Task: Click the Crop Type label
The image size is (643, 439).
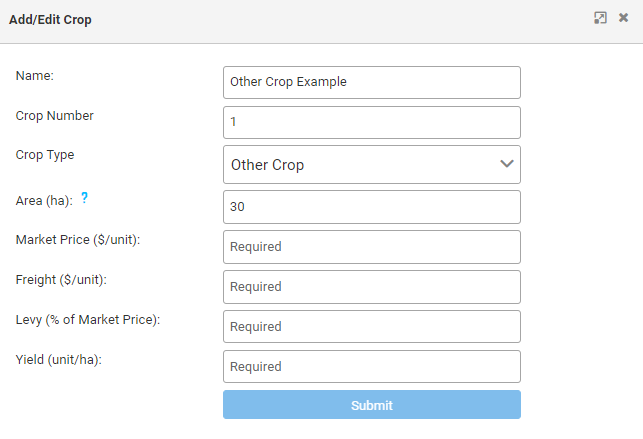Action: pyautogui.click(x=45, y=155)
